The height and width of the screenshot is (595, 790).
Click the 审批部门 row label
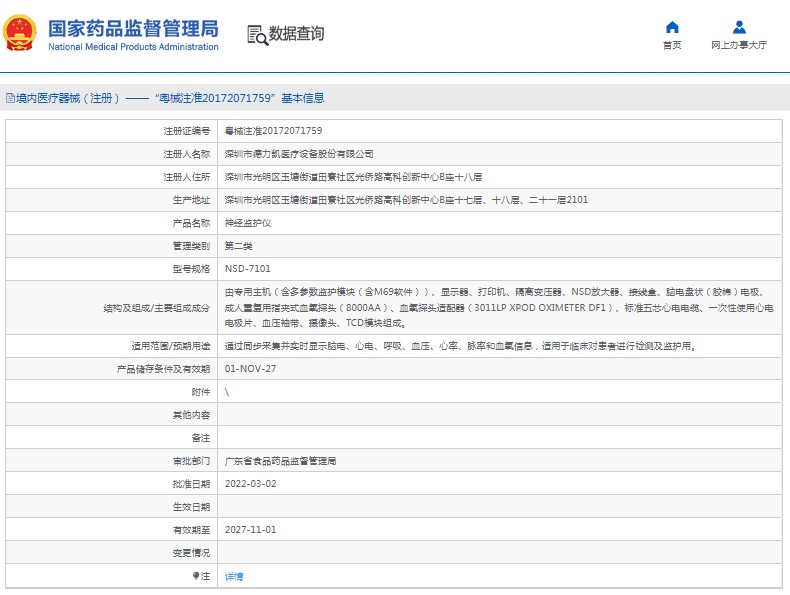[191, 461]
